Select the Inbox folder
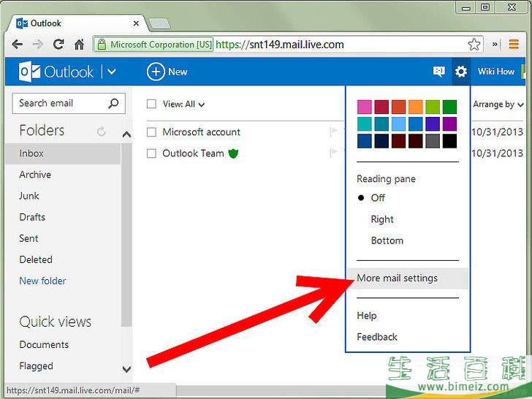 tap(63, 153)
